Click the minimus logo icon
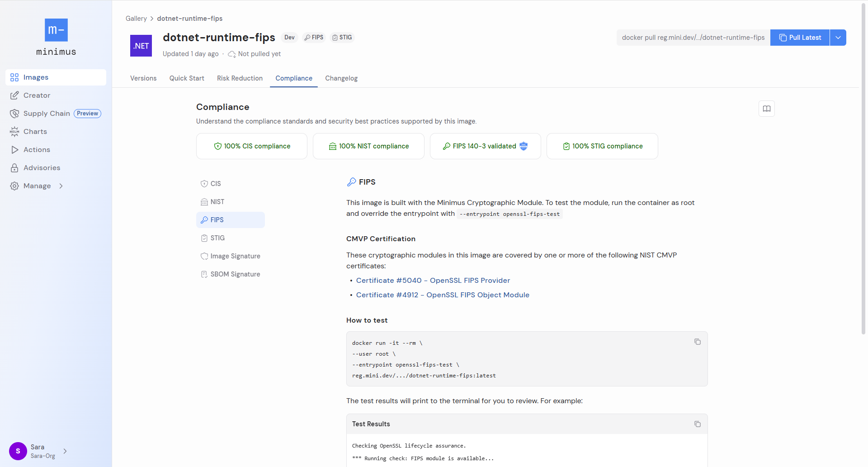 pos(56,30)
